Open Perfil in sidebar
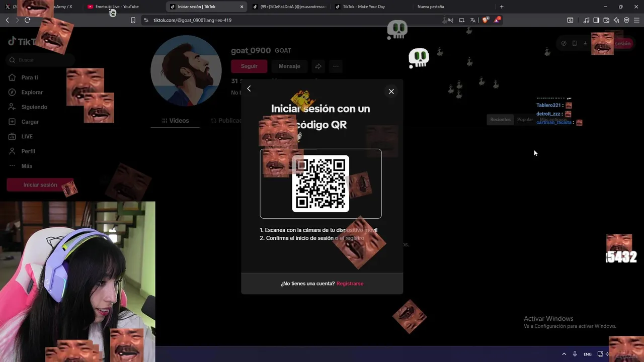The height and width of the screenshot is (362, 644). (x=28, y=151)
